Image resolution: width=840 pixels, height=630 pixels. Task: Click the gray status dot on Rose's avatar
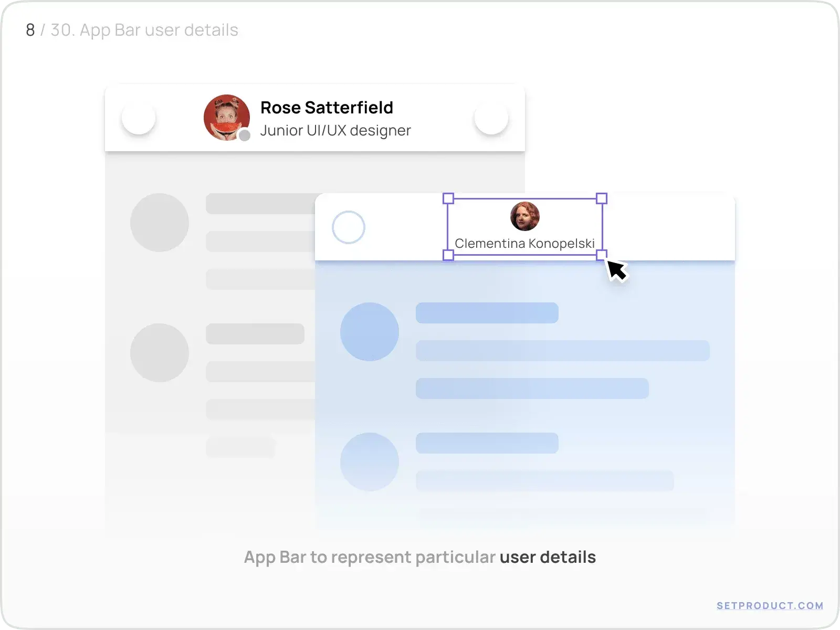pos(245,135)
